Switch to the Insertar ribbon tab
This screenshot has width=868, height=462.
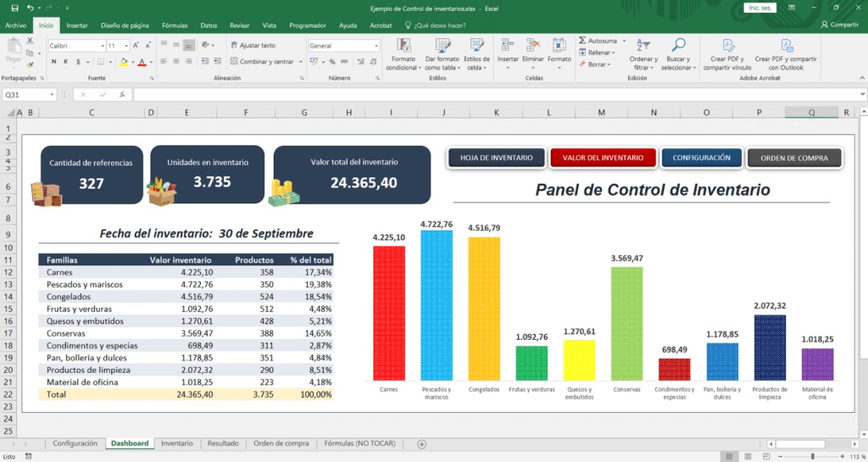pyautogui.click(x=77, y=25)
